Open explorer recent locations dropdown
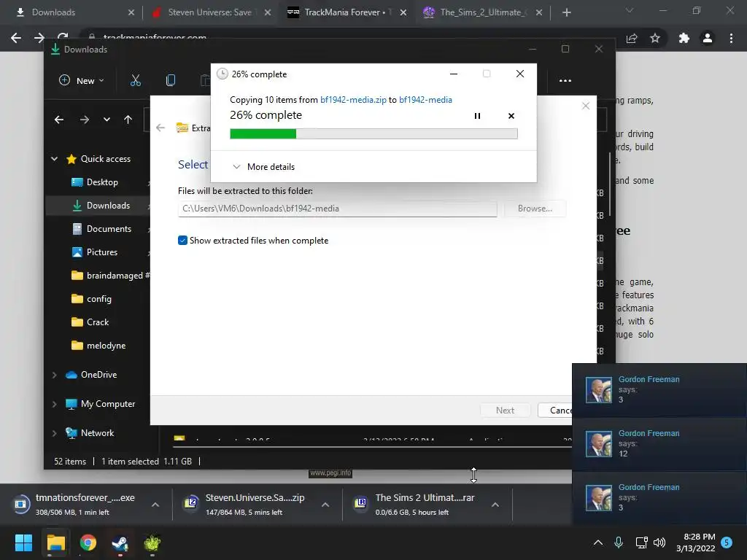 coord(107,120)
